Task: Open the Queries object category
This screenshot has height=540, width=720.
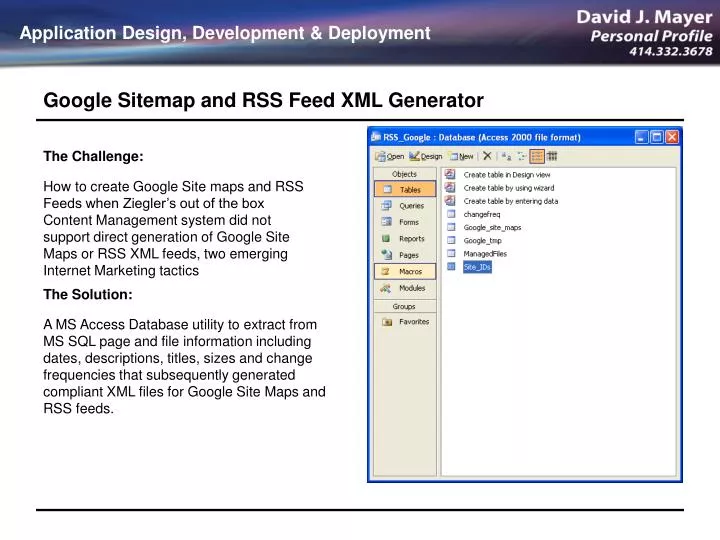Action: point(405,206)
